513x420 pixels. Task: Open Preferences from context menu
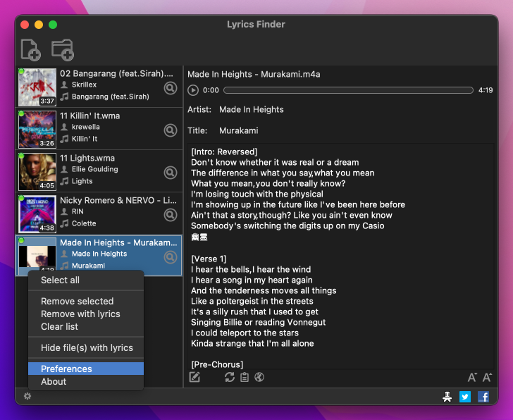coord(86,369)
